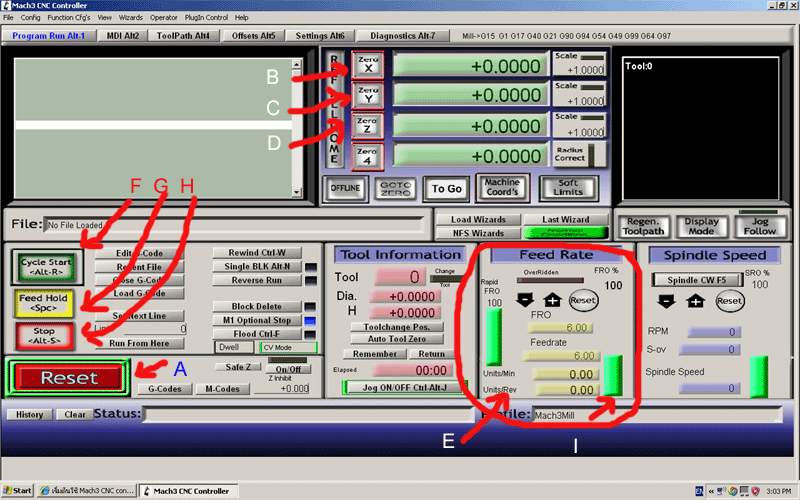The image size is (800, 500).
Task: Click the Rapid FRO green slider bar
Action: 493,337
